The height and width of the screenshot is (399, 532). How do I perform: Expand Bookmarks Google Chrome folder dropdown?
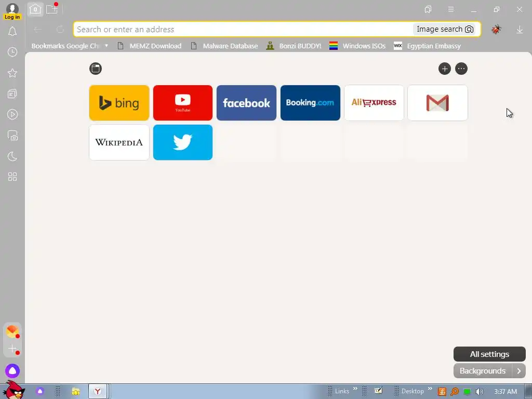[x=106, y=46]
